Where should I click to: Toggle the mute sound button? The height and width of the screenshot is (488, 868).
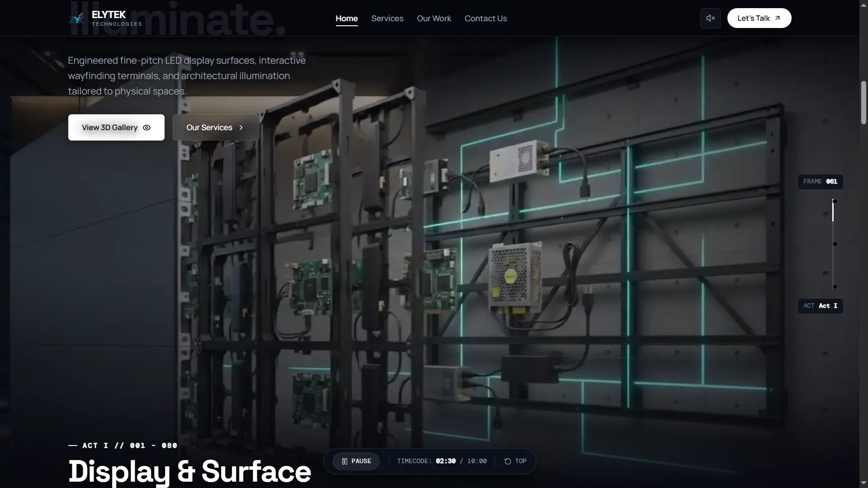pyautogui.click(x=710, y=18)
